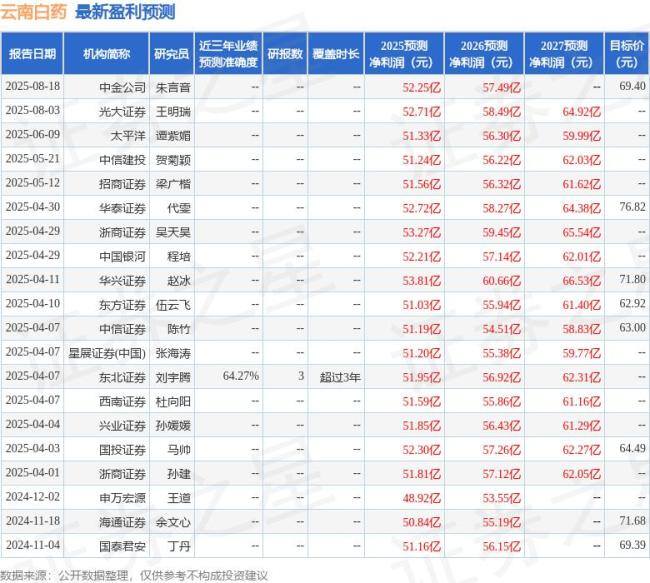
Task: Click researcher 朱言音
Action: [173, 87]
